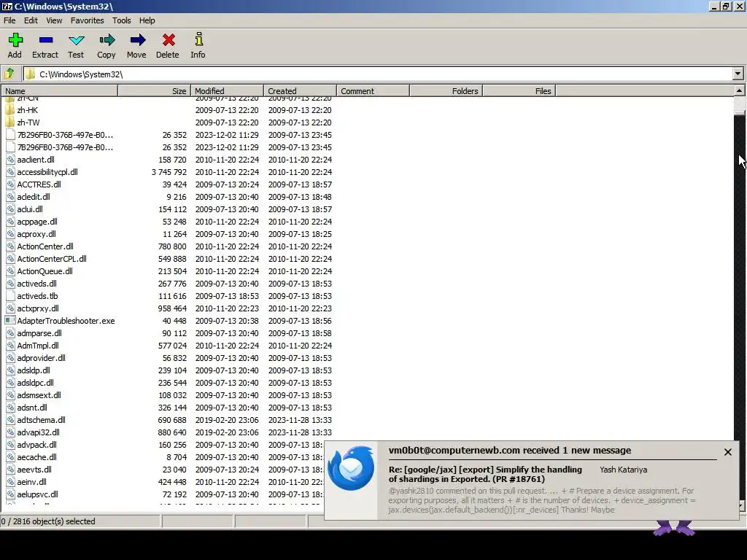The width and height of the screenshot is (747, 560).
Task: Click the Thunderbird icon in notification
Action: (x=351, y=468)
